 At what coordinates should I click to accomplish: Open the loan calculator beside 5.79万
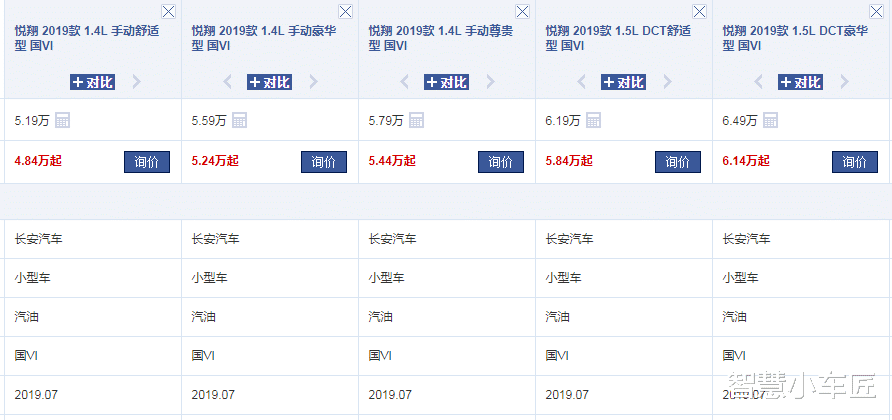[416, 120]
